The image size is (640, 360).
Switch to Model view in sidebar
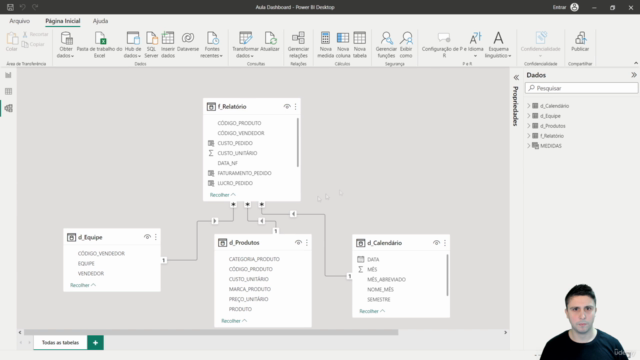[8, 108]
